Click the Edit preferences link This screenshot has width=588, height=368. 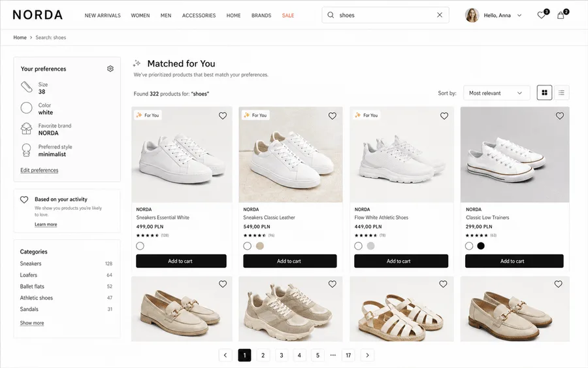coord(39,171)
